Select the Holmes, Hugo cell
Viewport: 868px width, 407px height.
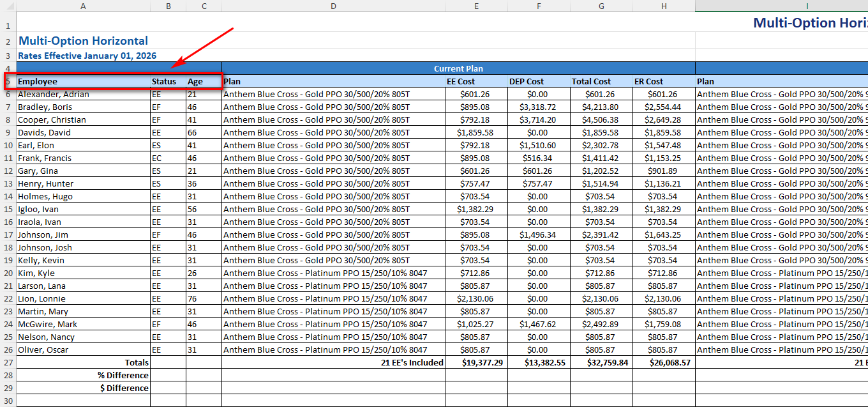tap(83, 196)
